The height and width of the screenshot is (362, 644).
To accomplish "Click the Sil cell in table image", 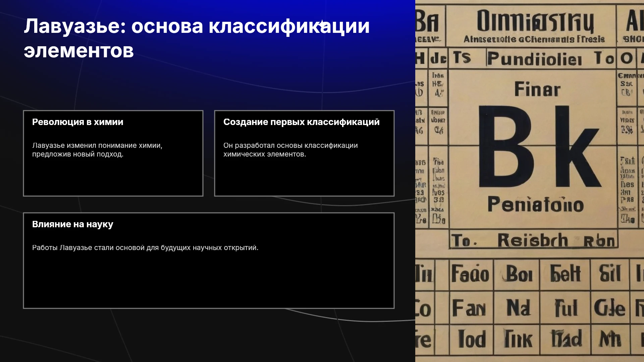I will [610, 273].
